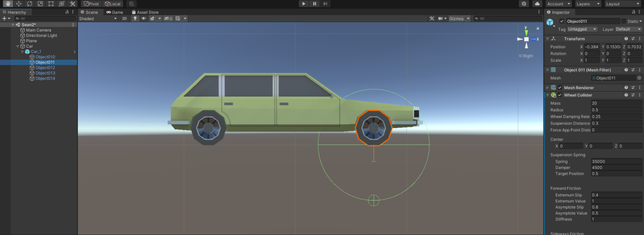Image resolution: width=644 pixels, height=235 pixels.
Task: Click Transform component help icon
Action: pos(626,39)
